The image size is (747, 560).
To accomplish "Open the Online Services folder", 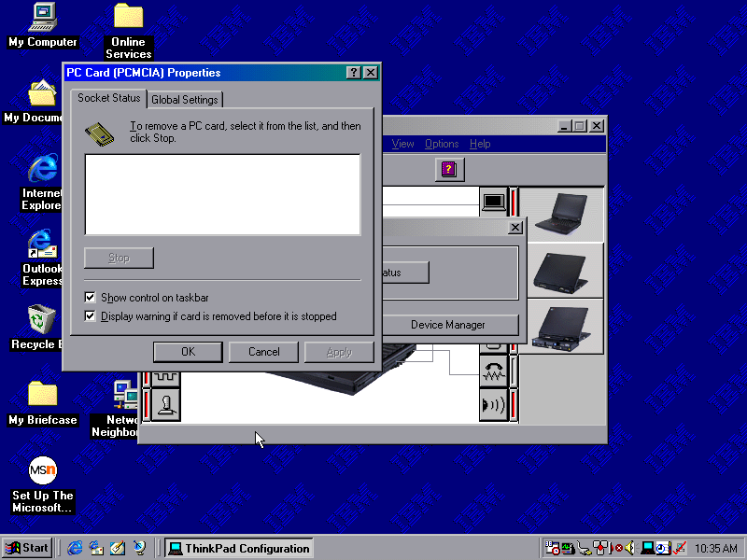I will point(128,28).
